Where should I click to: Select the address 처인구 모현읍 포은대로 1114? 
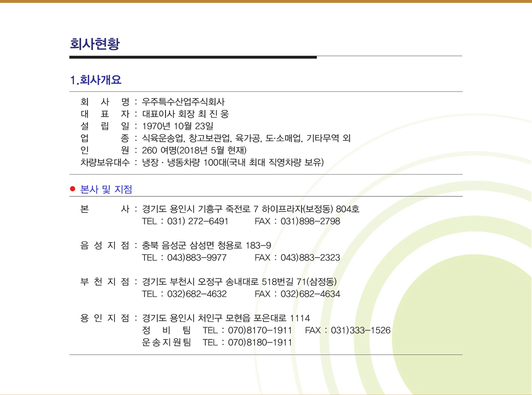point(254,318)
